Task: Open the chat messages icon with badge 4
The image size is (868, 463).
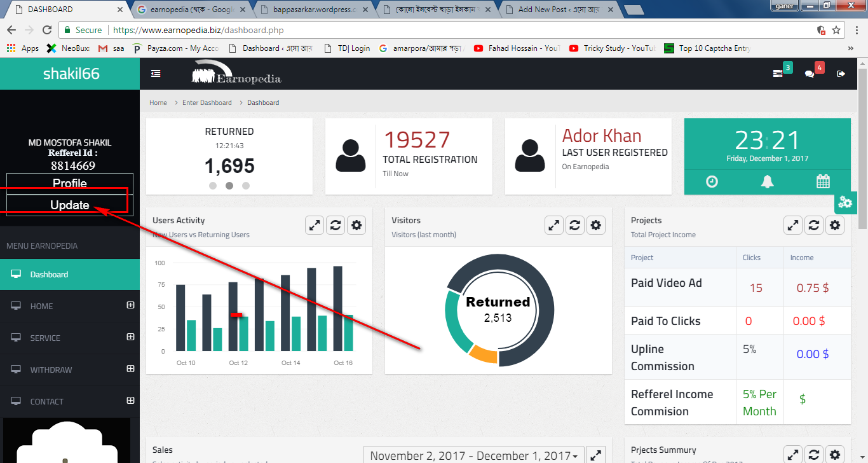Action: pos(810,74)
